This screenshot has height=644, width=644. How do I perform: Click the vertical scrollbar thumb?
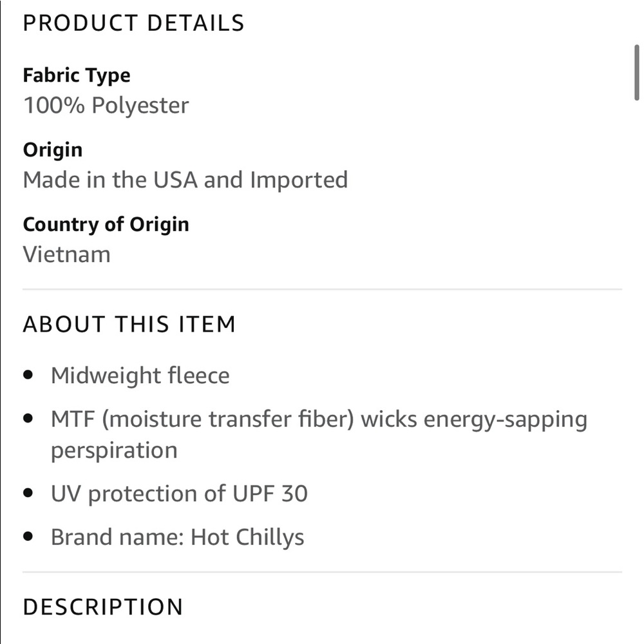637,72
